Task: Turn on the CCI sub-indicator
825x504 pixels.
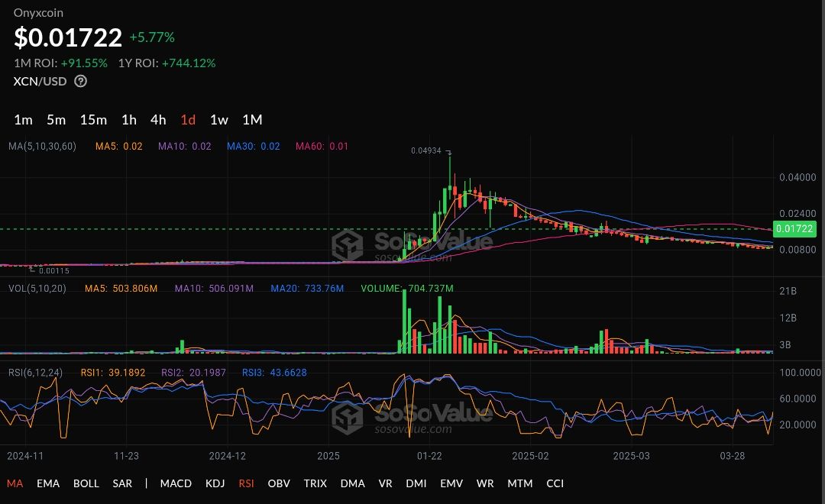Action: 555,483
